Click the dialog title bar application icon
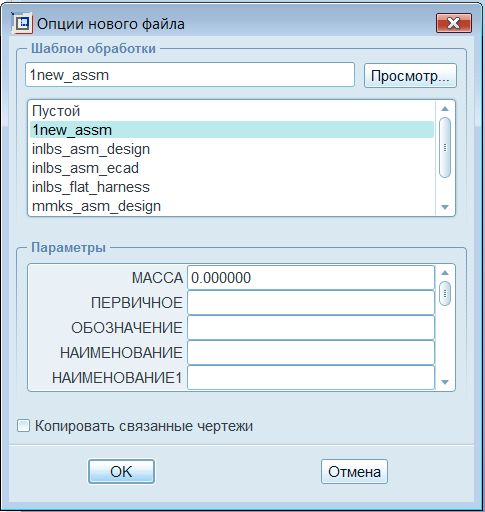 (22, 23)
